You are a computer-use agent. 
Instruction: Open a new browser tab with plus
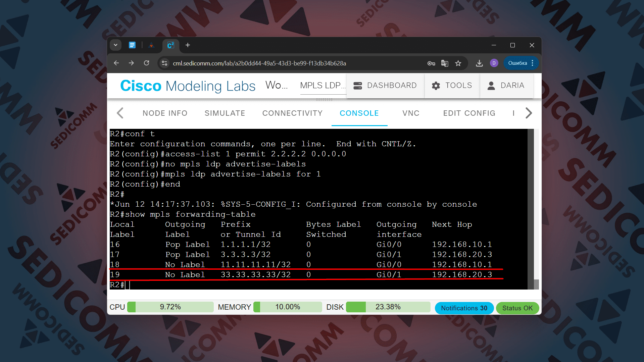(188, 45)
